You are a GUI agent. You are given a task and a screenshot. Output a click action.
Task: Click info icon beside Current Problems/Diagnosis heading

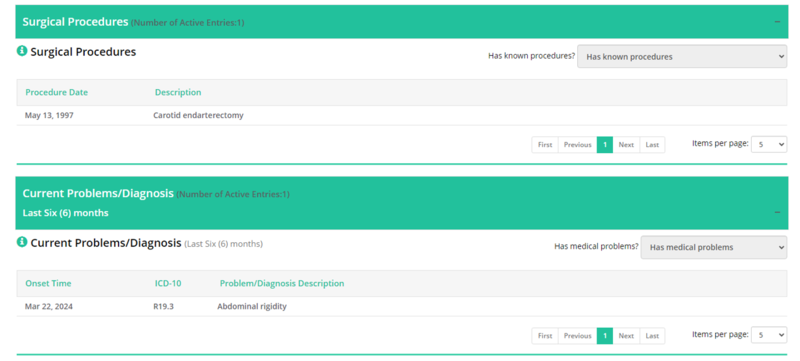coord(22,242)
